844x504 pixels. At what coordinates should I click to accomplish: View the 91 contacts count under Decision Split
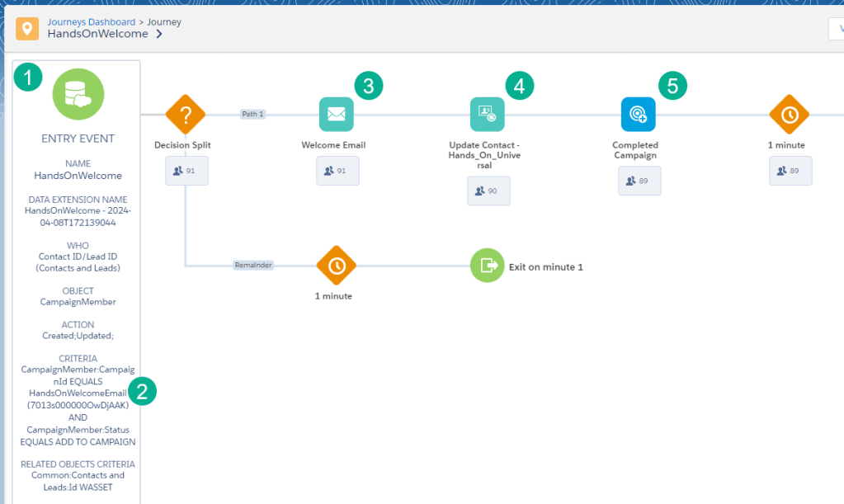[x=186, y=171]
